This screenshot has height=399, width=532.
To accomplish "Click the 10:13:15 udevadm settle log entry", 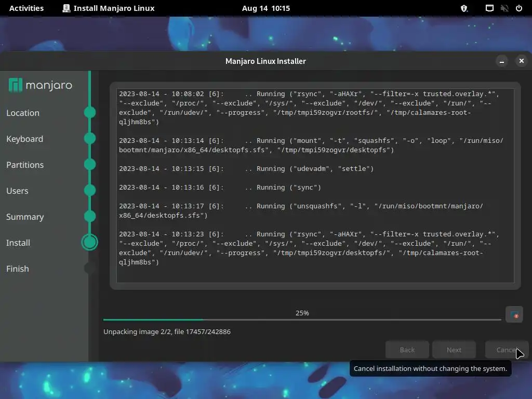I will [246, 169].
